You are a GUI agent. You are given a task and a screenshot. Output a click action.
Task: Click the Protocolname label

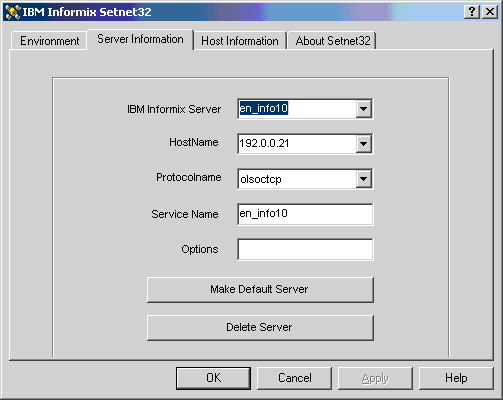pos(189,177)
